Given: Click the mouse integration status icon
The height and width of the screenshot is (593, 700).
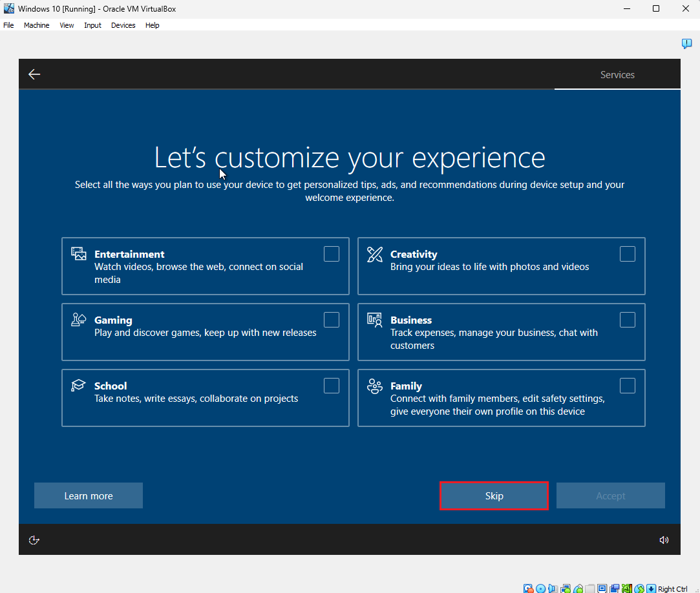Looking at the screenshot, I should point(639,588).
